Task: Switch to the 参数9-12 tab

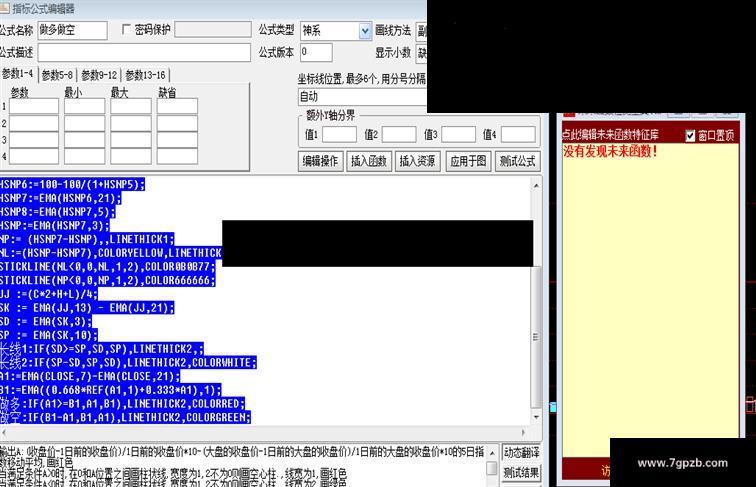Action: coord(99,75)
